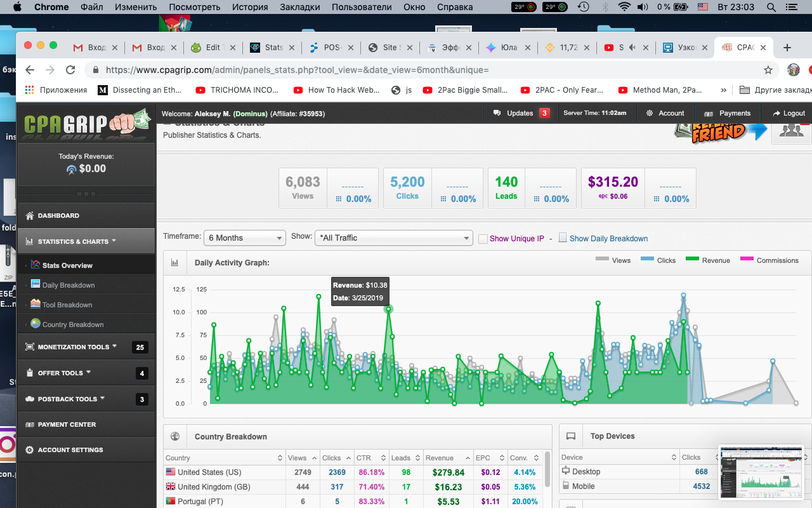812x508 pixels.
Task: Click the Logout button
Action: (x=789, y=113)
